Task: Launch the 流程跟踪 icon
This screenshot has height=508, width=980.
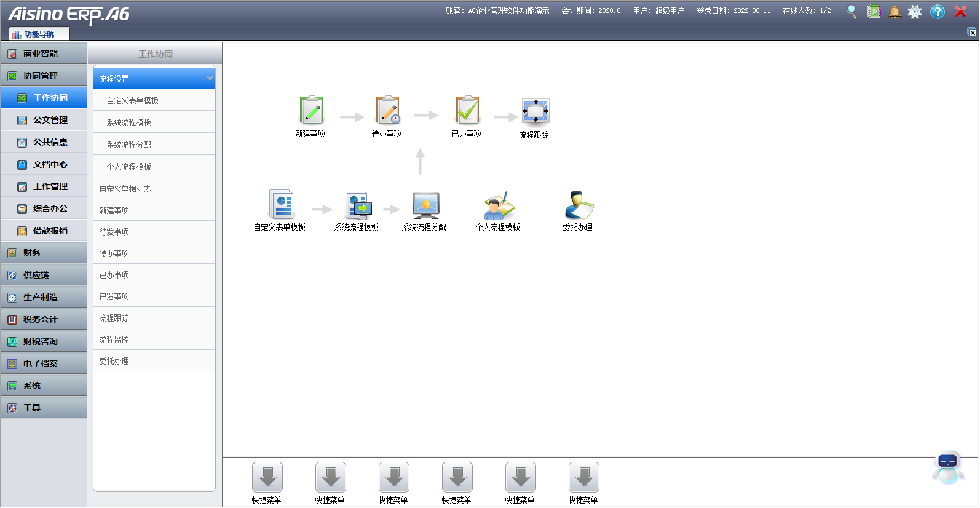Action: click(x=535, y=111)
